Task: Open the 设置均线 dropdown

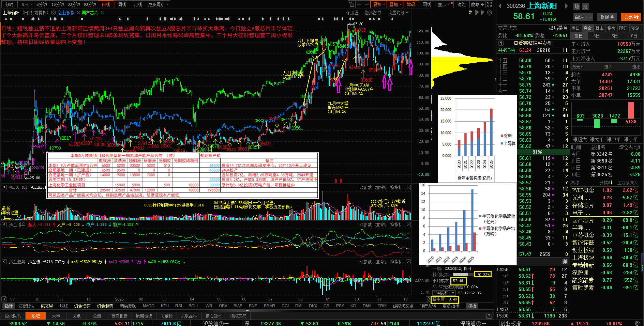Action: point(398,13)
